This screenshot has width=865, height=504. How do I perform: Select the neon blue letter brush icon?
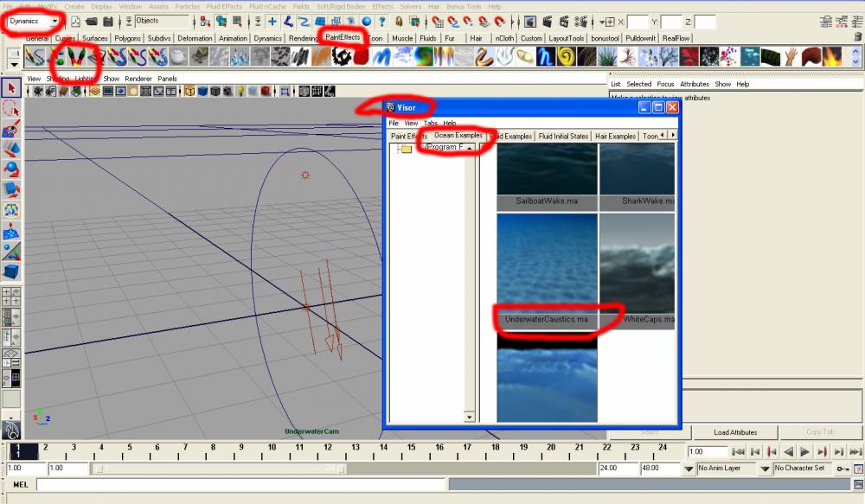point(545,56)
